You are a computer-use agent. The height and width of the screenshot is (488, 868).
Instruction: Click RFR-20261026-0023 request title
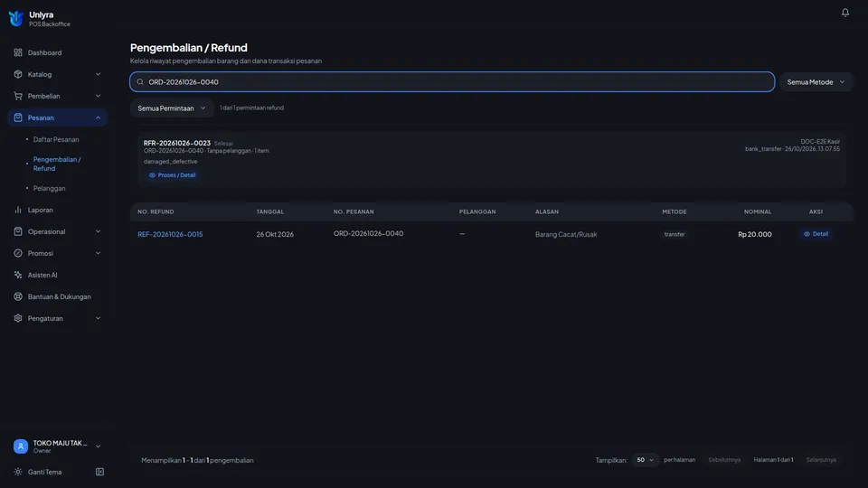point(177,143)
